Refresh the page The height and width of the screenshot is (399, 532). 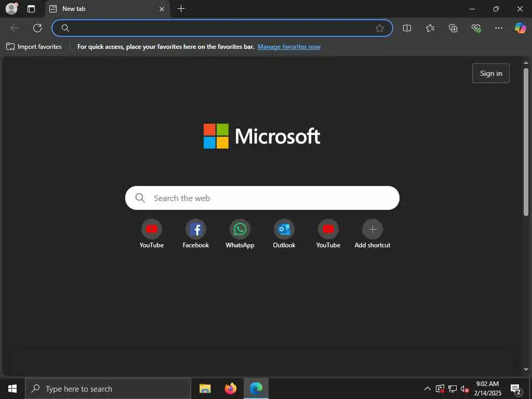(37, 28)
